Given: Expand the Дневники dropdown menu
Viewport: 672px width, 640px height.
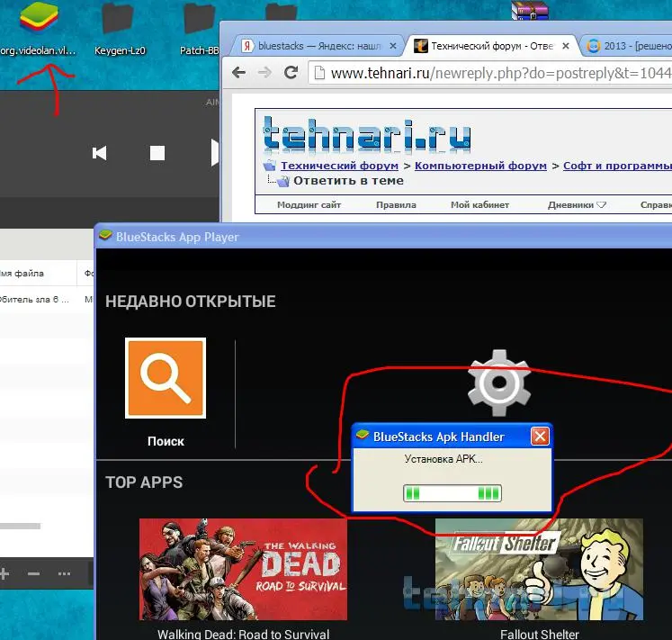Looking at the screenshot, I should (577, 205).
